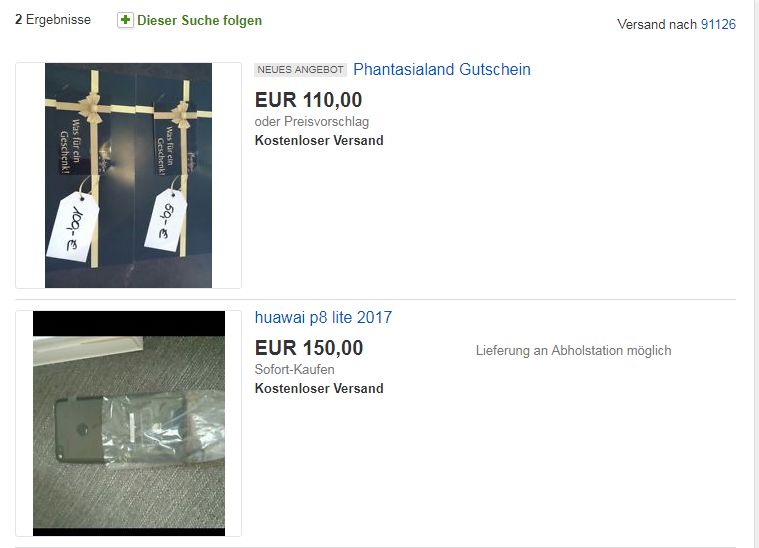
Task: Open the 91126 postal code link
Action: click(x=718, y=24)
